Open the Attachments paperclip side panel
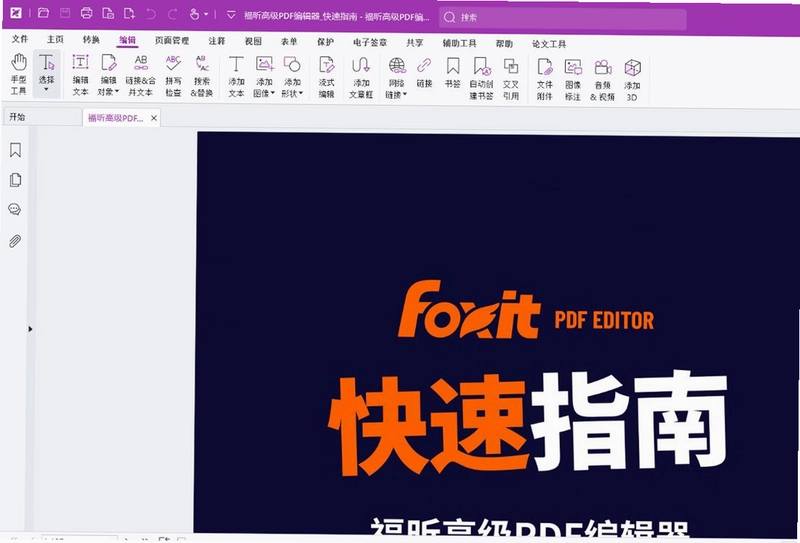The width and height of the screenshot is (800, 543). [x=15, y=241]
